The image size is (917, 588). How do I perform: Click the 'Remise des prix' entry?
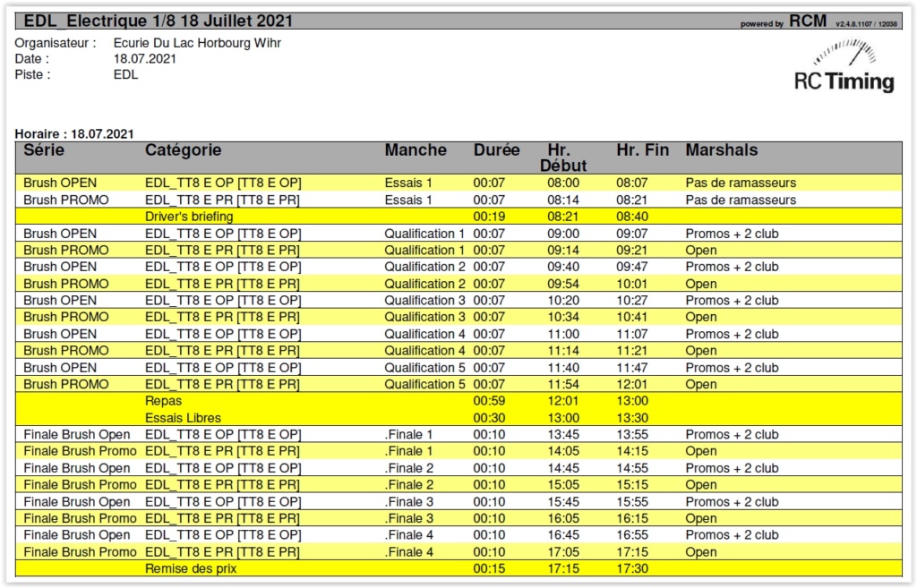[191, 568]
